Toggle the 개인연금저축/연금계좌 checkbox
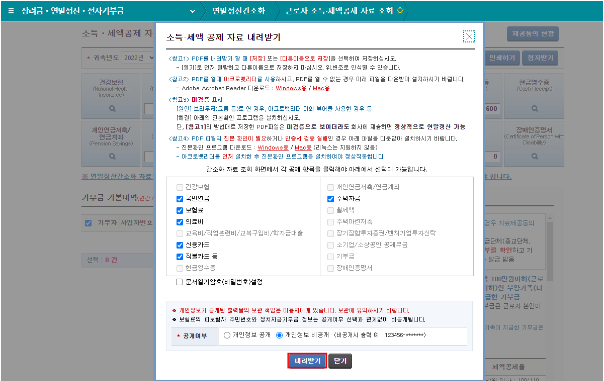604x381 pixels. click(330, 187)
